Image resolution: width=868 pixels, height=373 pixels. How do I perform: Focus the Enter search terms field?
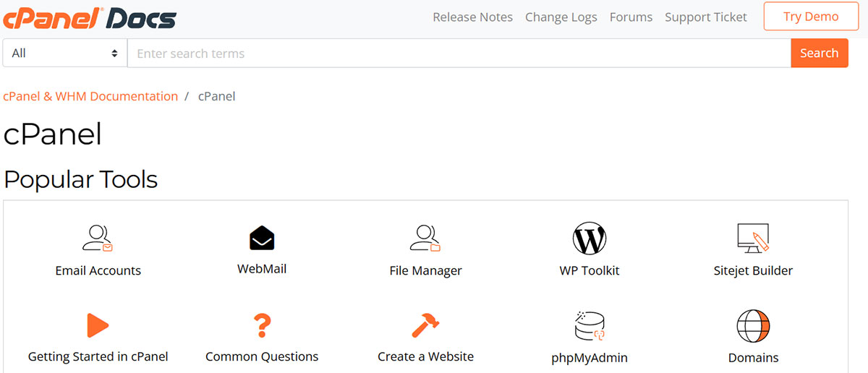coord(459,53)
